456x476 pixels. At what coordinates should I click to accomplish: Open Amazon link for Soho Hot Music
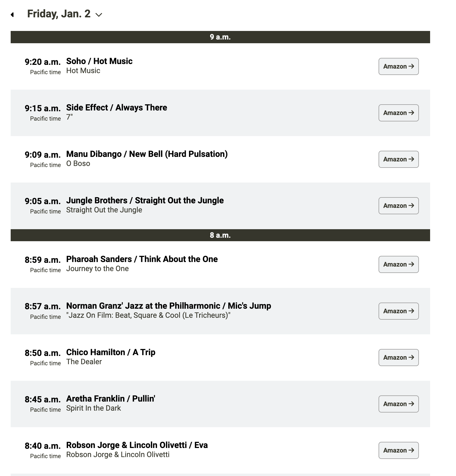pos(398,66)
